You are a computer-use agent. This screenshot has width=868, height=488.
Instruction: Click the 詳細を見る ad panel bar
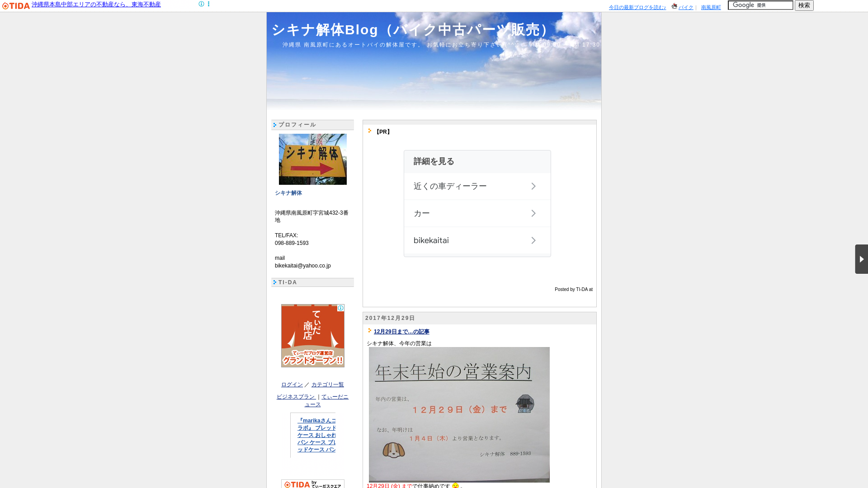477,161
